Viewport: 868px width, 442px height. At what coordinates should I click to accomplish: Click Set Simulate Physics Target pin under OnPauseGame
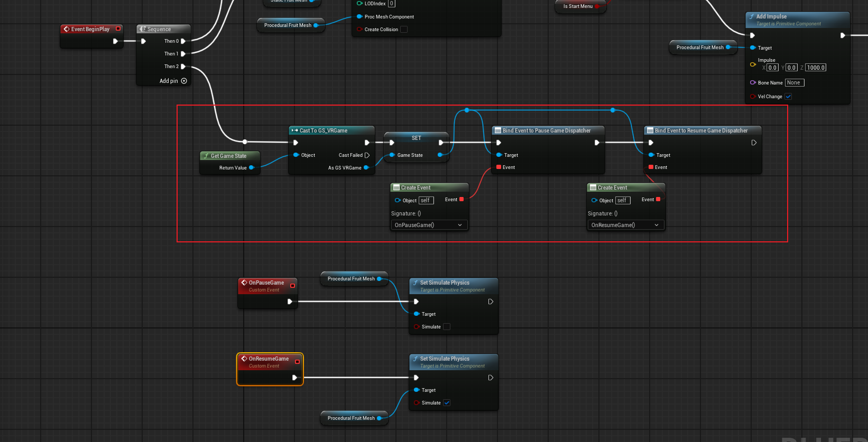pos(417,314)
